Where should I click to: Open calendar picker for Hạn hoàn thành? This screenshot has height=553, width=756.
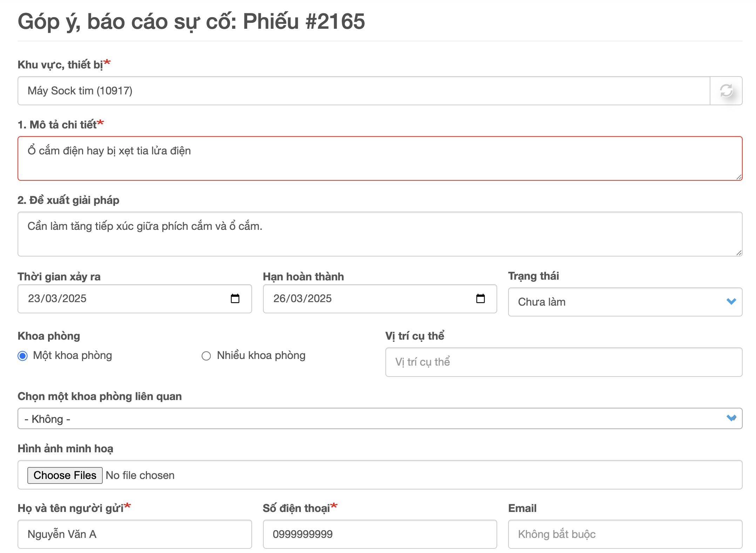[480, 299]
